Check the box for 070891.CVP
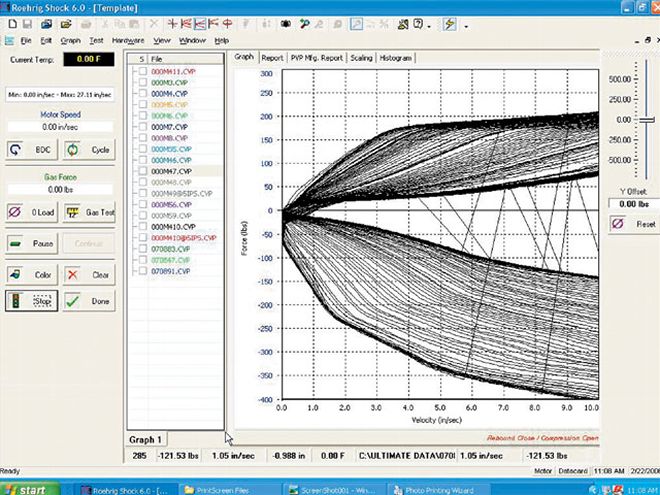660x495 pixels. coord(143,271)
